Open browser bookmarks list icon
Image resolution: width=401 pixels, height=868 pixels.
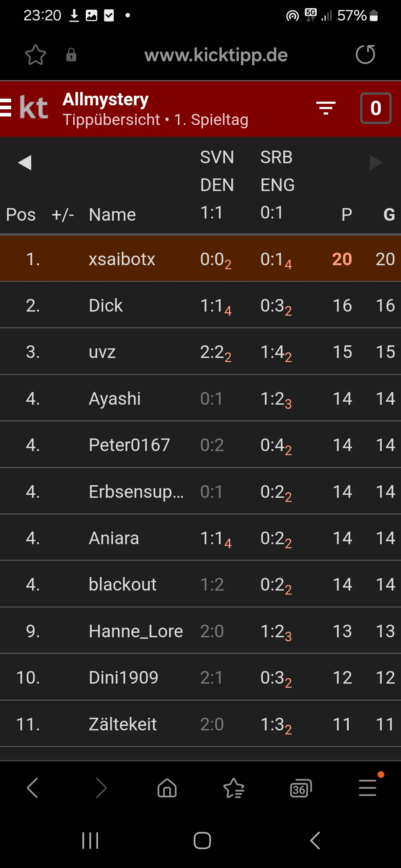234,788
